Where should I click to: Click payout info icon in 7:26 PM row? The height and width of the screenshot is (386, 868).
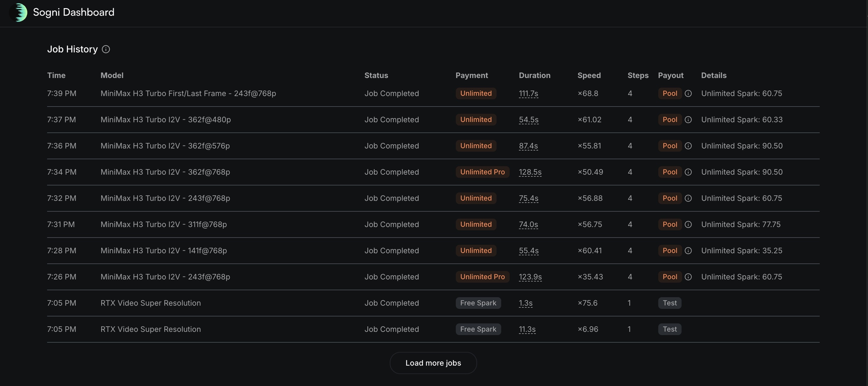(688, 277)
